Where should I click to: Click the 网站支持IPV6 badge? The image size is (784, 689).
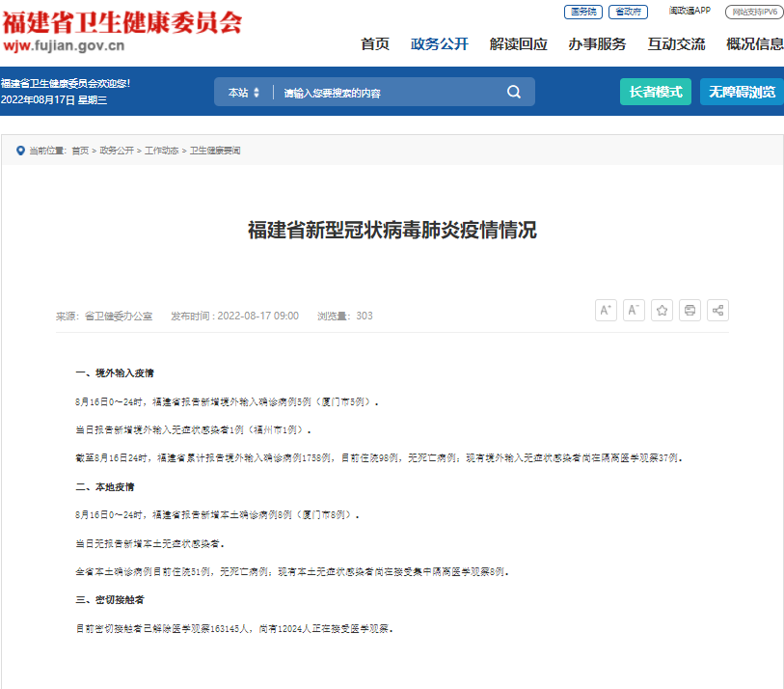coord(754,12)
